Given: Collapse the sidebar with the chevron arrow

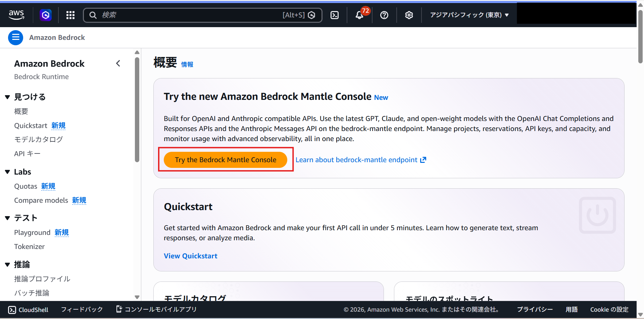Looking at the screenshot, I should point(118,63).
